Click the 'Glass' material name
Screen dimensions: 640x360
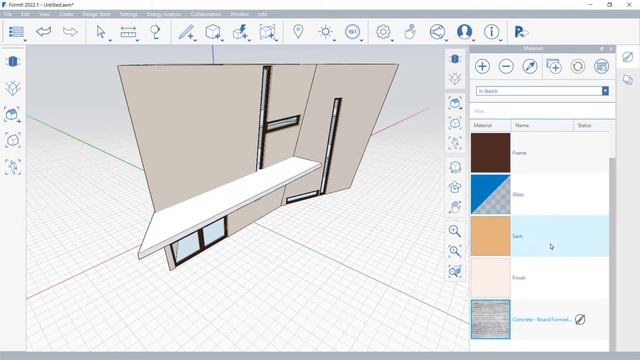518,194
